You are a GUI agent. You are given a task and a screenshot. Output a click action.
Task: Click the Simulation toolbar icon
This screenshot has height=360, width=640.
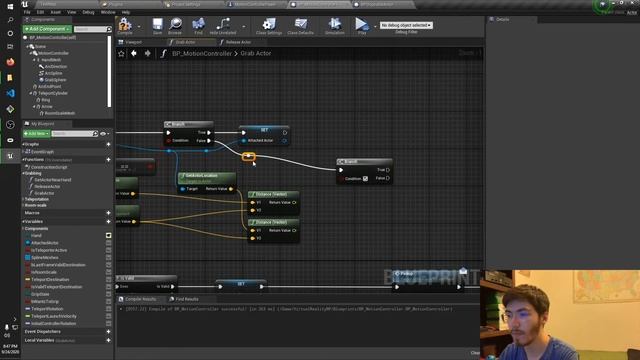pyautogui.click(x=335, y=24)
